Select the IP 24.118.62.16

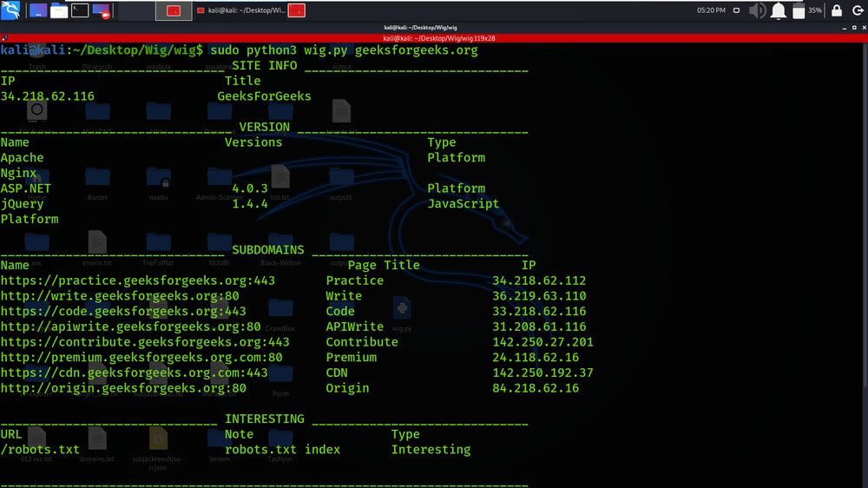coord(536,358)
